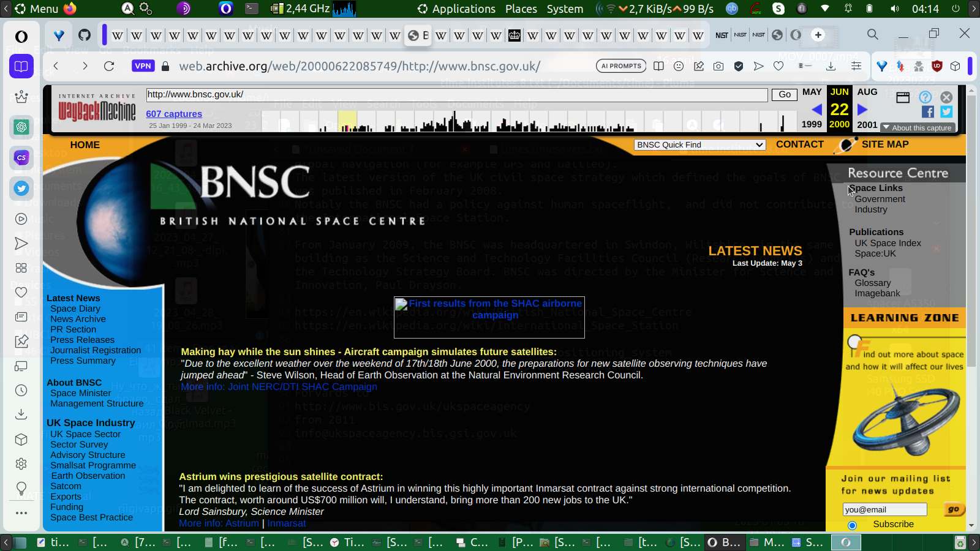Open the history clock in sidebar

coord(21,391)
